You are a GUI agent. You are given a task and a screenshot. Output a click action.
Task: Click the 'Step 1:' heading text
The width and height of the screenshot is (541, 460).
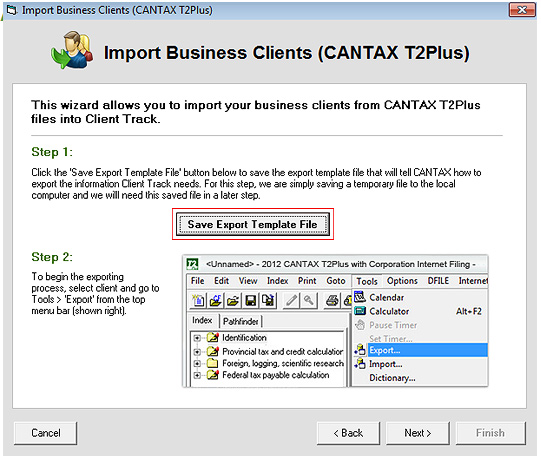[52, 153]
